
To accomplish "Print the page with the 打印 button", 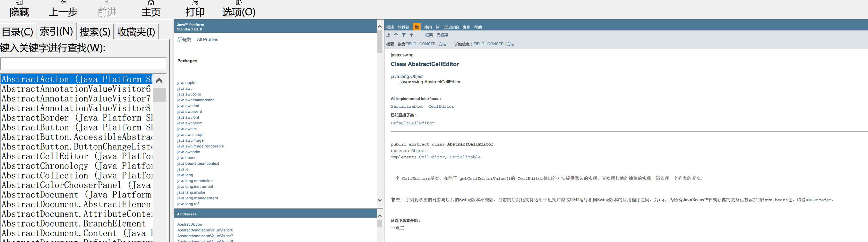I will click(x=195, y=9).
